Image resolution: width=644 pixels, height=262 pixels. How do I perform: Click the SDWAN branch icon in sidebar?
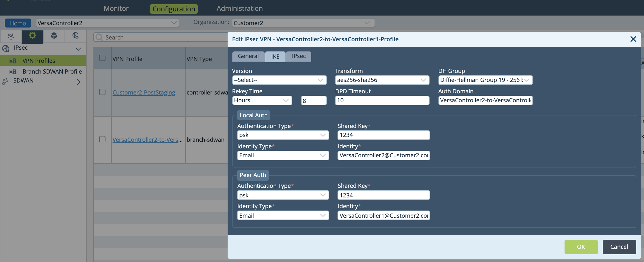(x=5, y=81)
